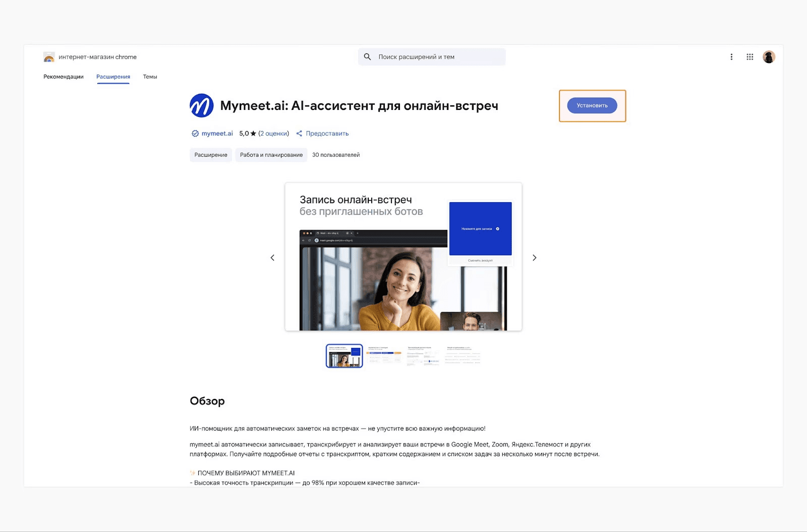Image resolution: width=807 pixels, height=532 pixels.
Task: Click the Установить install button
Action: point(592,105)
